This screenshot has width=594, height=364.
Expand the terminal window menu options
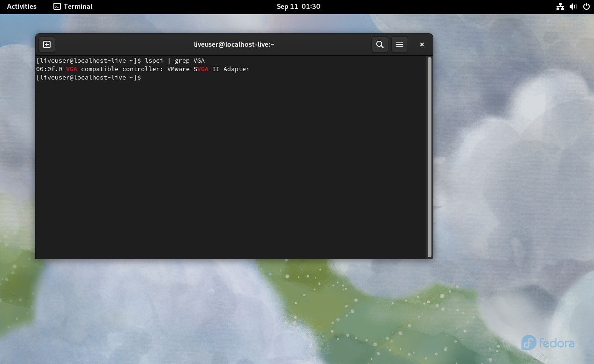pos(400,44)
